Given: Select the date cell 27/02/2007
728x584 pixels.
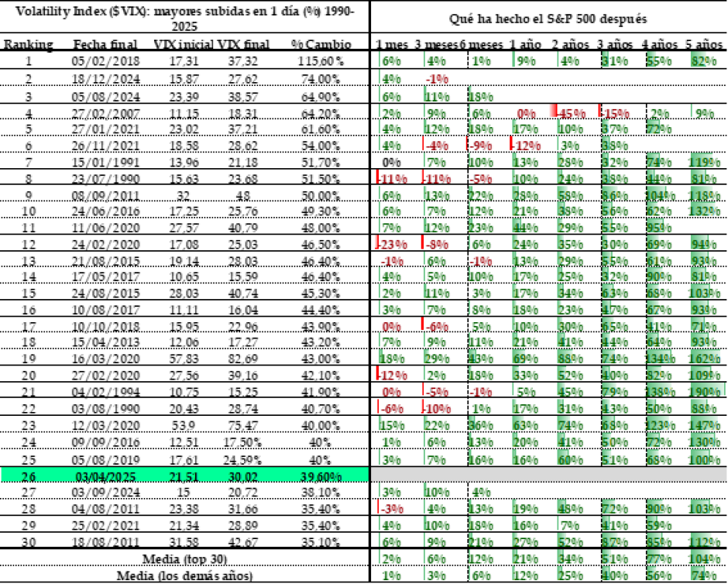Looking at the screenshot, I should pos(105,113).
